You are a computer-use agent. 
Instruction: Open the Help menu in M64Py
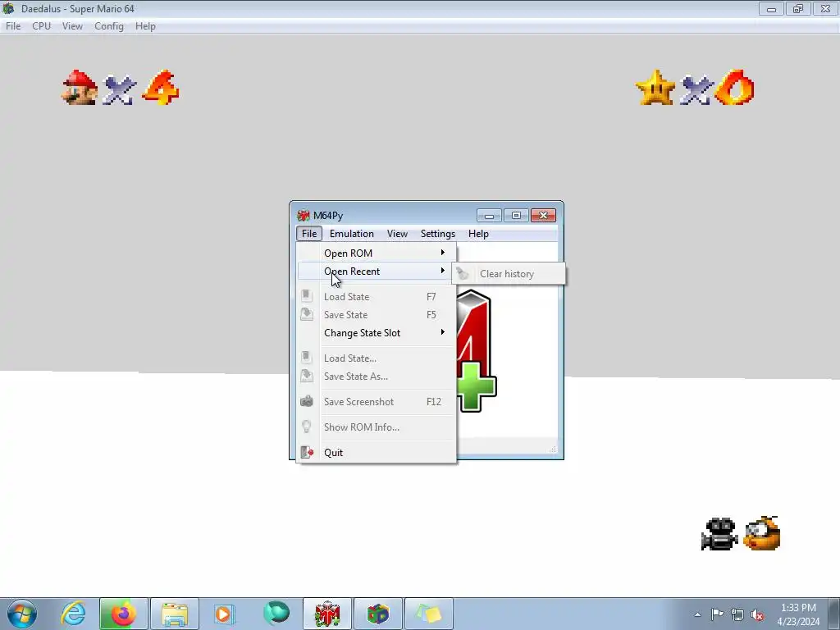coord(478,234)
